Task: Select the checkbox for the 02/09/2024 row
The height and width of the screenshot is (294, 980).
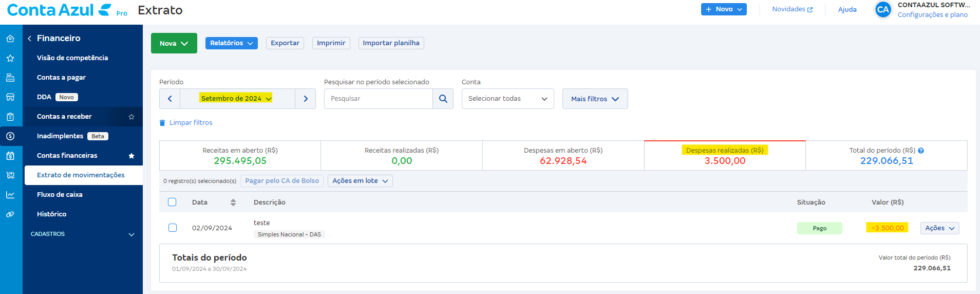Action: (173, 228)
